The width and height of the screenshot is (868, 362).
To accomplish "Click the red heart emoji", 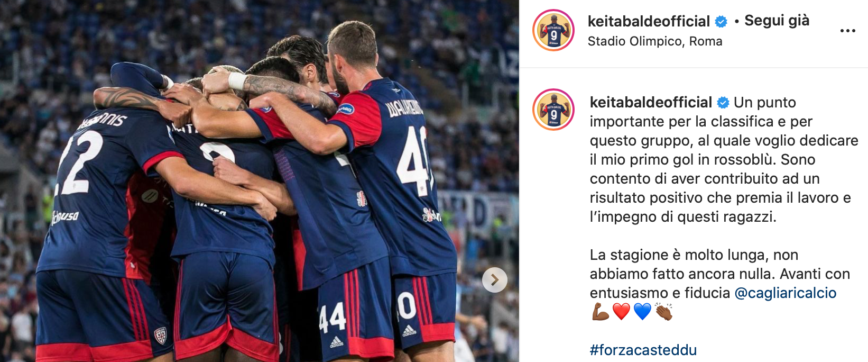I will (621, 312).
